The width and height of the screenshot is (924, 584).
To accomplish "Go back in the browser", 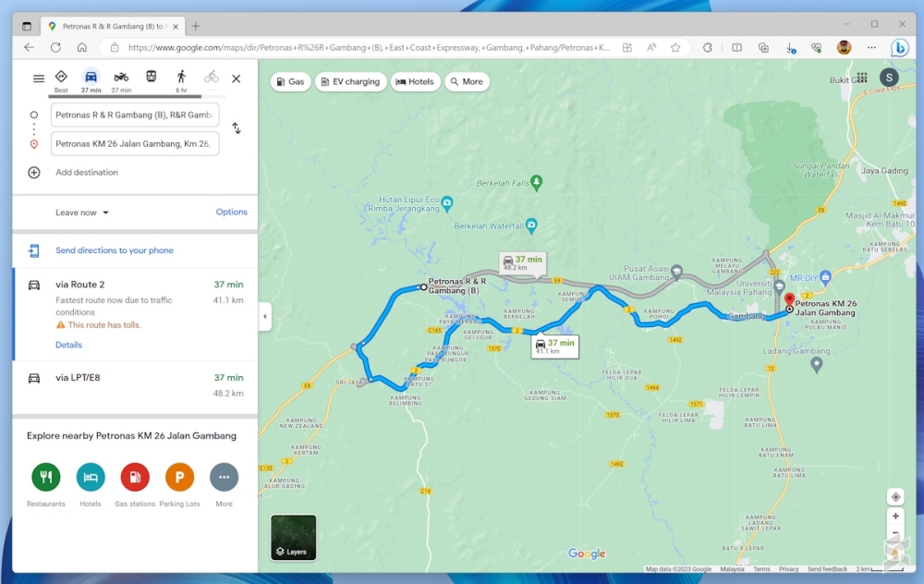I will point(29,48).
